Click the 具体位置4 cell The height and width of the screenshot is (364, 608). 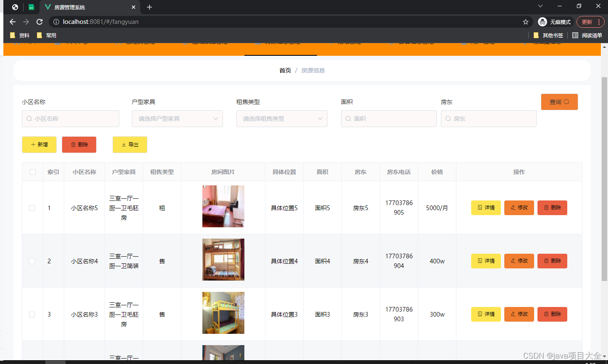point(284,261)
